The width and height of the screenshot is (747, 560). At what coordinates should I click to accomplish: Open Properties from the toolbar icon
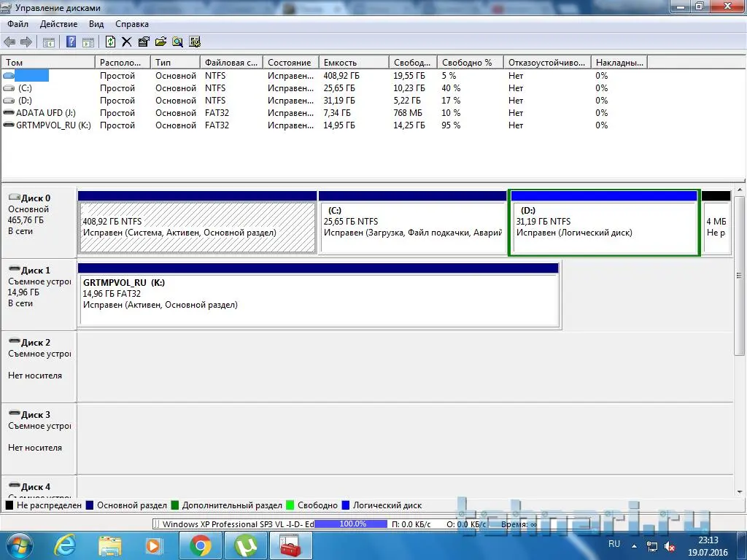[x=144, y=42]
